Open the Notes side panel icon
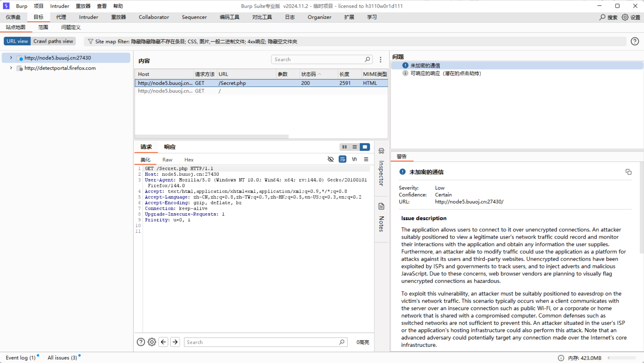 click(381, 206)
